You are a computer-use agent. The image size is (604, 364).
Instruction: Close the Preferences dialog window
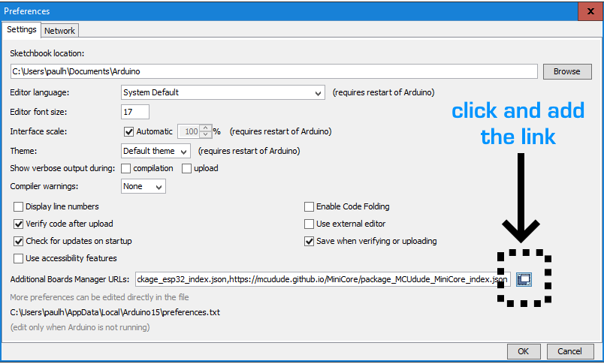click(x=586, y=11)
